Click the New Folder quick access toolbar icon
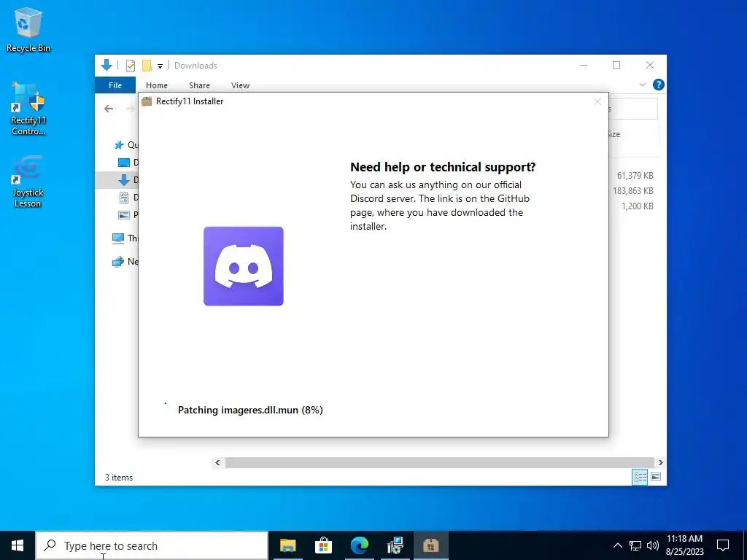 (x=147, y=65)
